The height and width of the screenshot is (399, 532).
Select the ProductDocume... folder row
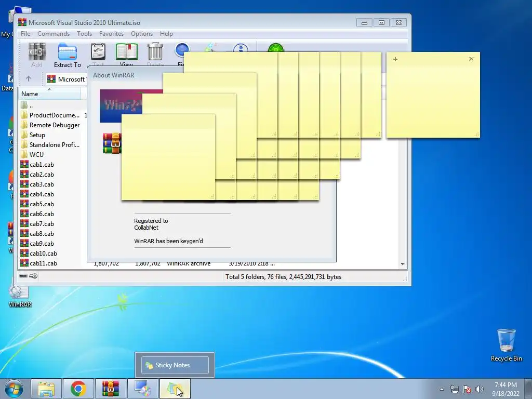coord(50,115)
